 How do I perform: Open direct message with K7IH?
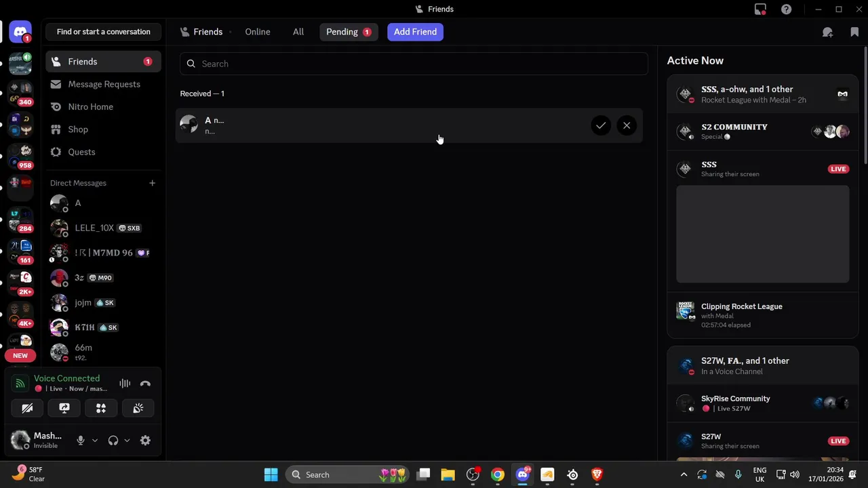pyautogui.click(x=104, y=327)
